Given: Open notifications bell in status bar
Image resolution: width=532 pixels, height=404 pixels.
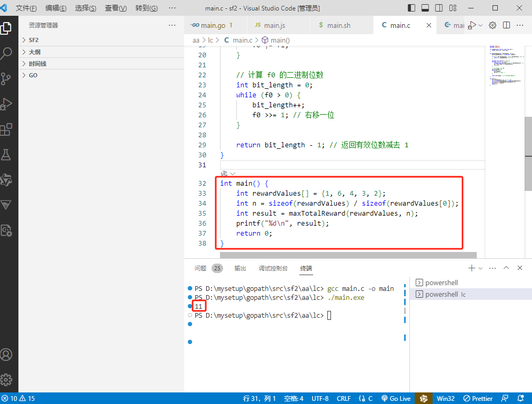Looking at the screenshot, I should coord(520,398).
